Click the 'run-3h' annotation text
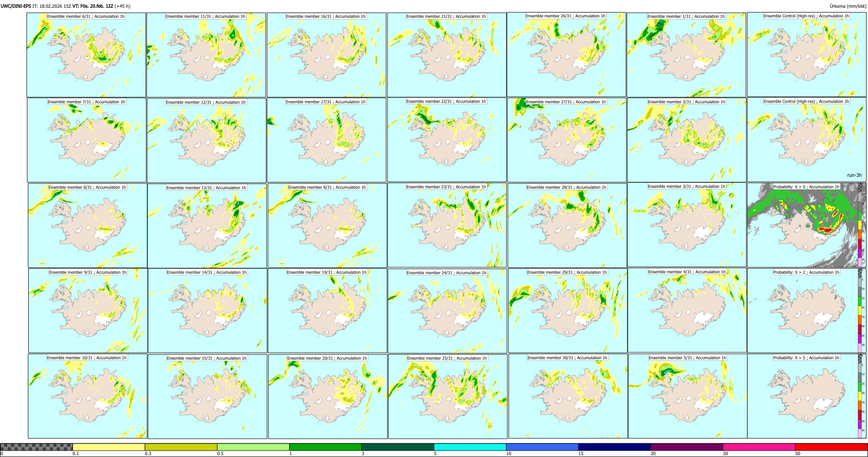 click(x=854, y=175)
